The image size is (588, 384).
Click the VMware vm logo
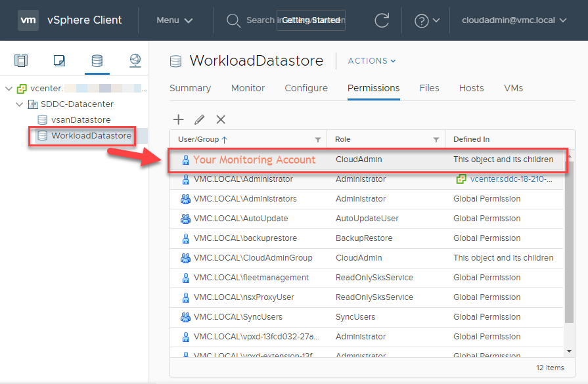pos(28,20)
